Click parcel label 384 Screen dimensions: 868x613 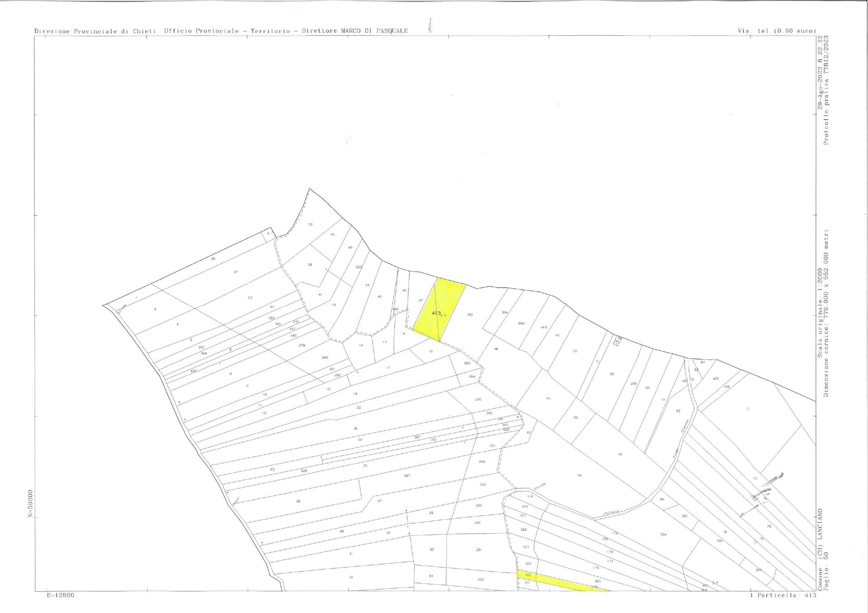click(505, 312)
